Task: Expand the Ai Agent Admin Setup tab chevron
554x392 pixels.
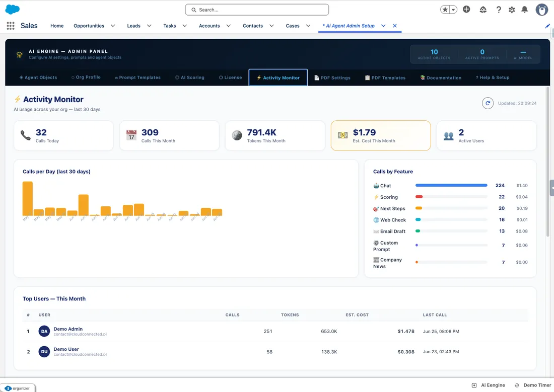Action: point(383,26)
